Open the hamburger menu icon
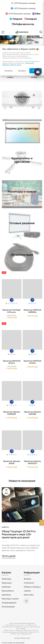The width and height of the screenshot is (44, 644). 3,32
